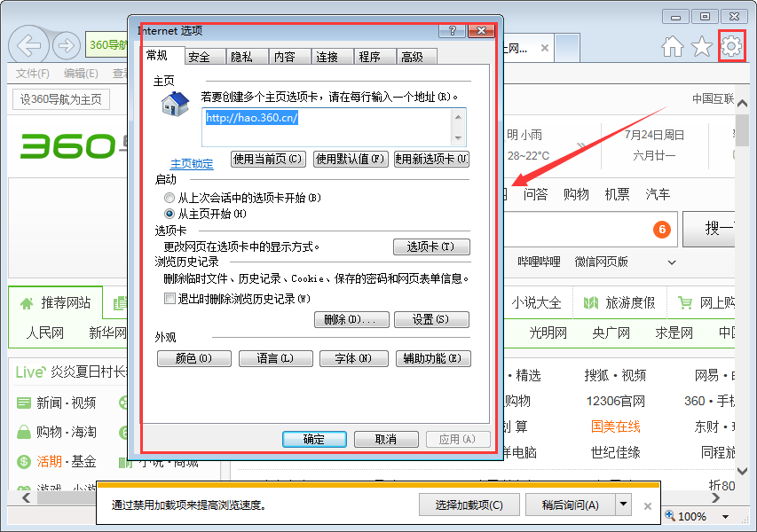
Task: Click 使用新选项卡 button
Action: click(431, 160)
